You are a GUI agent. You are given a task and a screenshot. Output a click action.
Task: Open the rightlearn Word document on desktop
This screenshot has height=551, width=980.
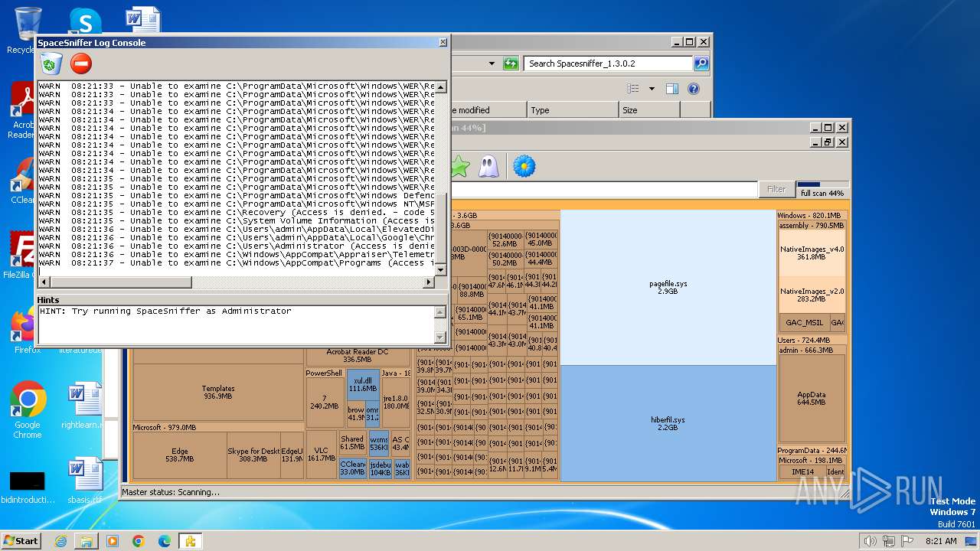click(83, 406)
